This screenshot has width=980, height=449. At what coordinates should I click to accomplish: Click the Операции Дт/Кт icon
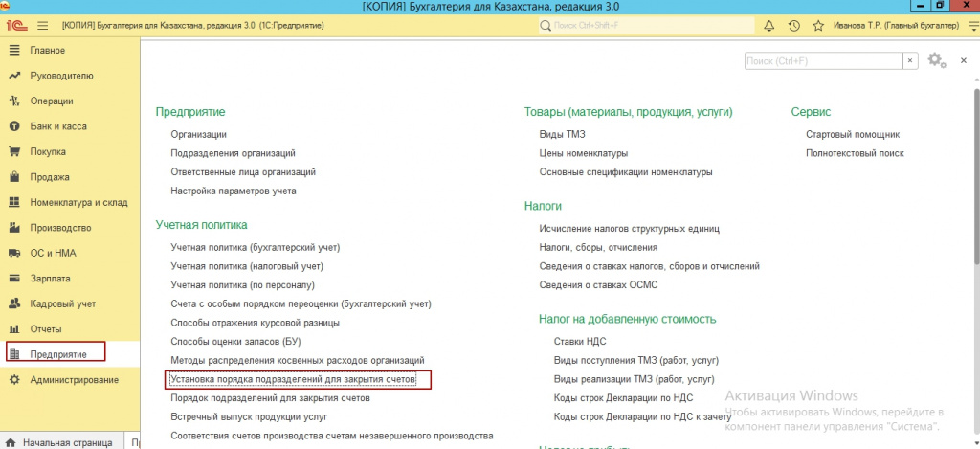[x=15, y=101]
